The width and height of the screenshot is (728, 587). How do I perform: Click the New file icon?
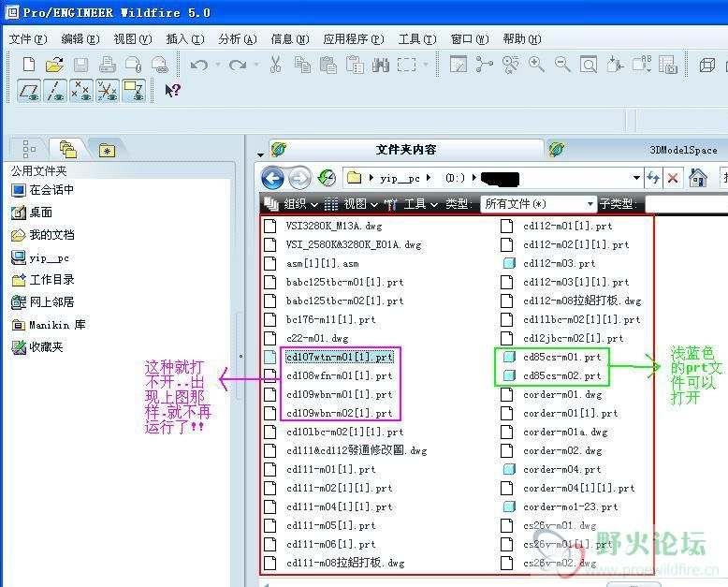(x=29, y=65)
